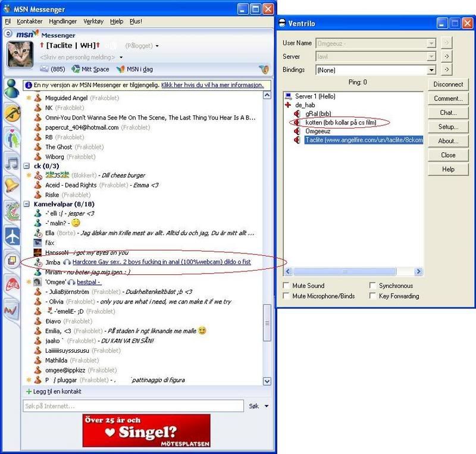Enable the Synchronous checkbox
The image size is (476, 454).
pos(372,285)
